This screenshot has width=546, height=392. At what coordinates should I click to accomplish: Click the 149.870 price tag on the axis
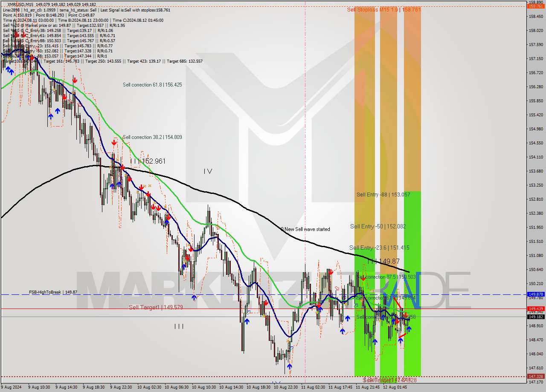[x=536, y=294]
